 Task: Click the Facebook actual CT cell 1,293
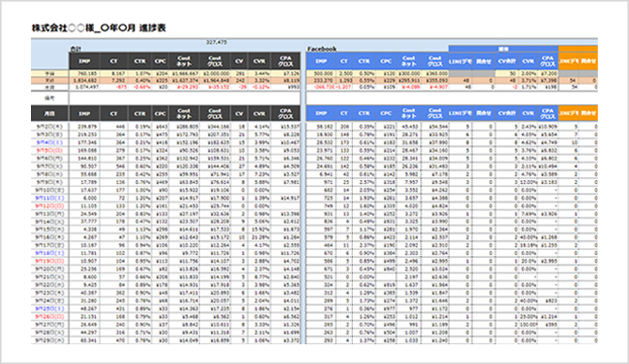(345, 80)
